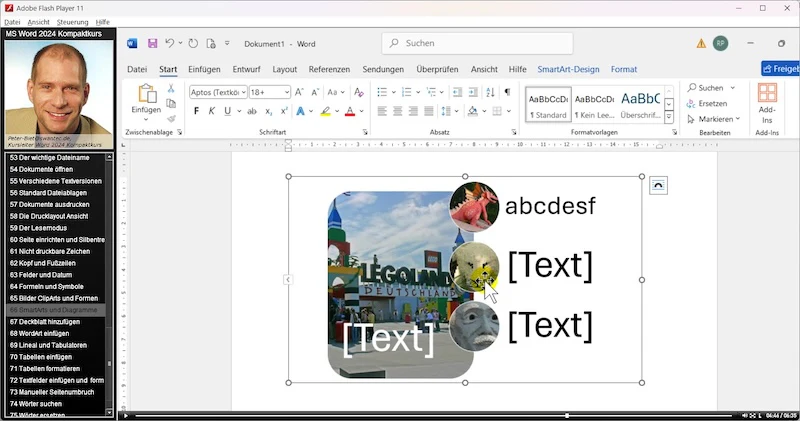800x421 pixels.
Task: Apply the Kein Leerraum style
Action: [x=594, y=105]
